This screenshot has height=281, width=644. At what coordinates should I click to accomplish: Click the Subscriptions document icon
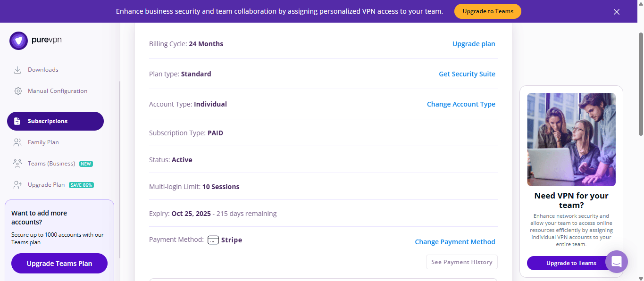(17, 121)
